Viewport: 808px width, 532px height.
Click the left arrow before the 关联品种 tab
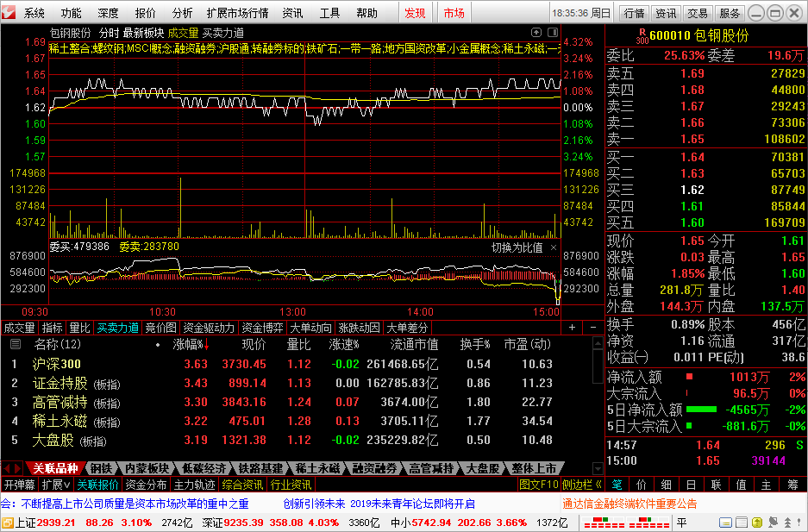coord(7,469)
